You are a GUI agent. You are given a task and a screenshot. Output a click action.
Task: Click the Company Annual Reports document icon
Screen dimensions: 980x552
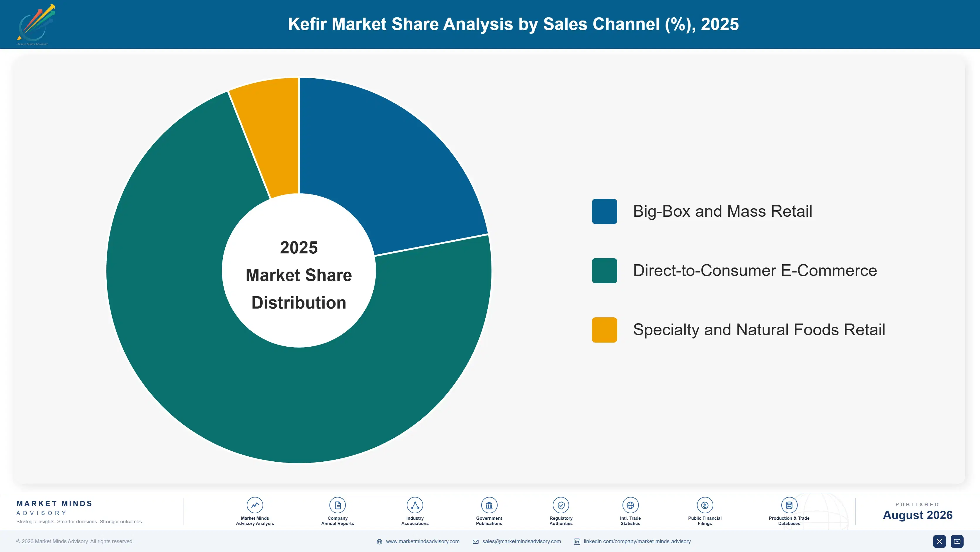(x=337, y=505)
